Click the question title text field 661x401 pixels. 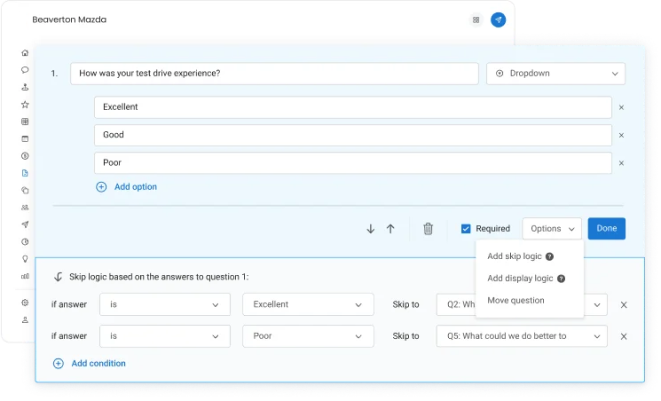[x=274, y=74]
